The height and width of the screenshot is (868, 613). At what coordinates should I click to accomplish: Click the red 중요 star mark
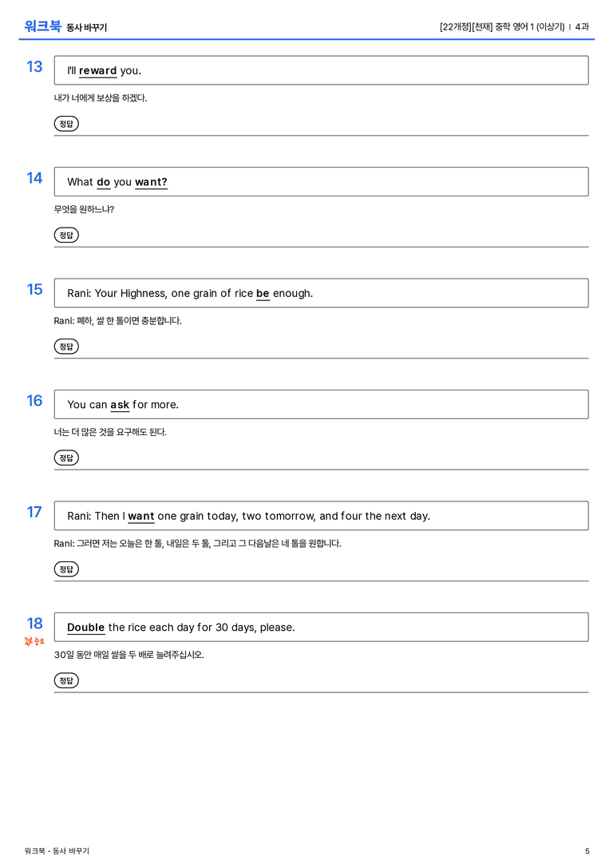pyautogui.click(x=34, y=641)
